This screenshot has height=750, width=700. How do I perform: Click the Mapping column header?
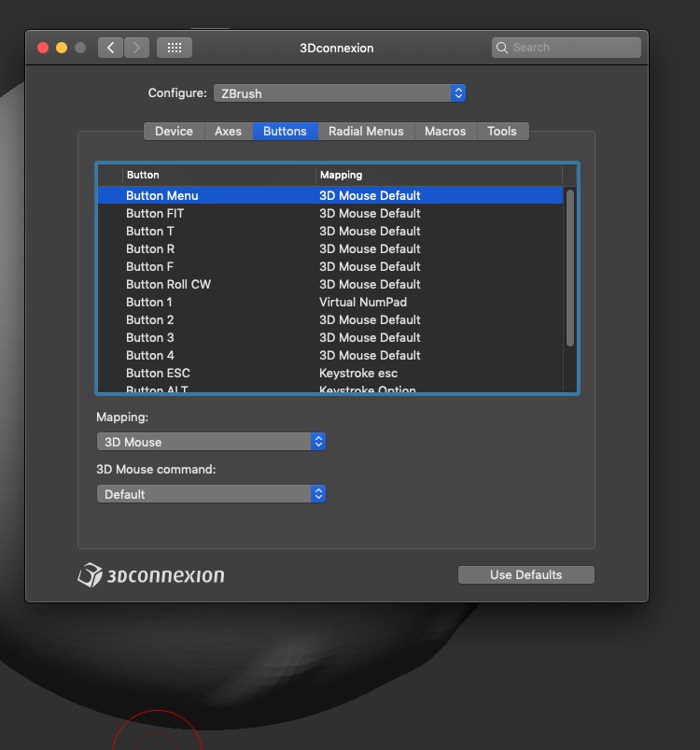pos(438,175)
